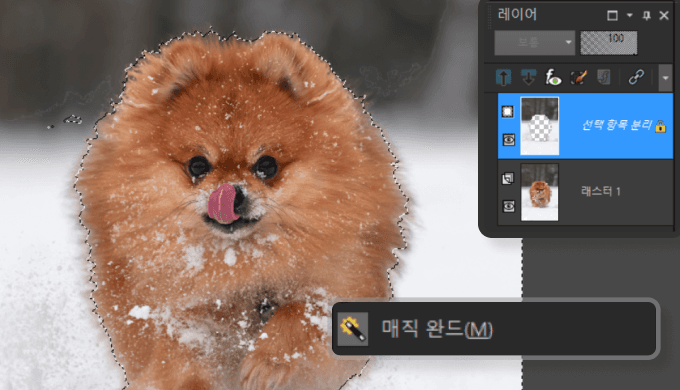The height and width of the screenshot is (390, 680).
Task: Click the 래스터 1 layer name
Action: (601, 191)
